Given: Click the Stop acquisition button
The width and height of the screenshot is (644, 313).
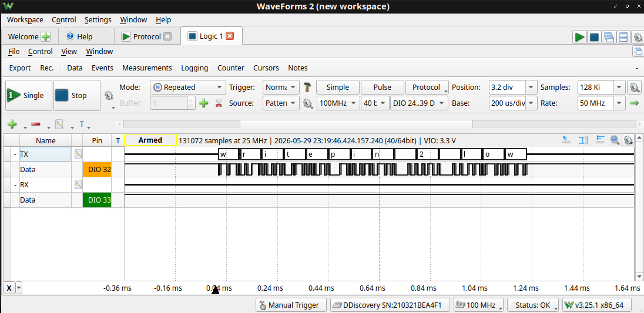Looking at the screenshot, I should pyautogui.click(x=77, y=96).
